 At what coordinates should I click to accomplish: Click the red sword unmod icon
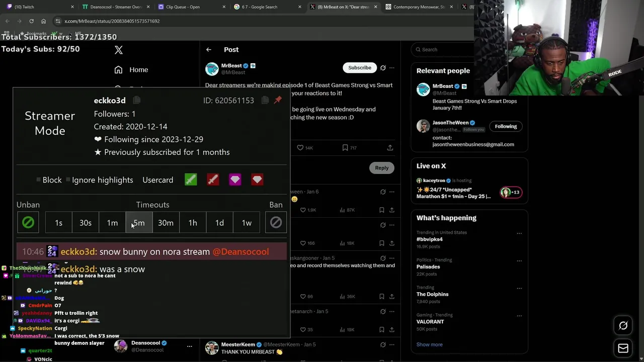tap(213, 179)
